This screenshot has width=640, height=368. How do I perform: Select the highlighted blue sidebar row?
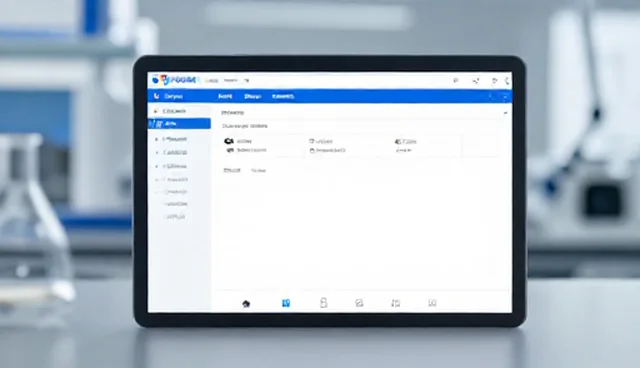coord(179,124)
